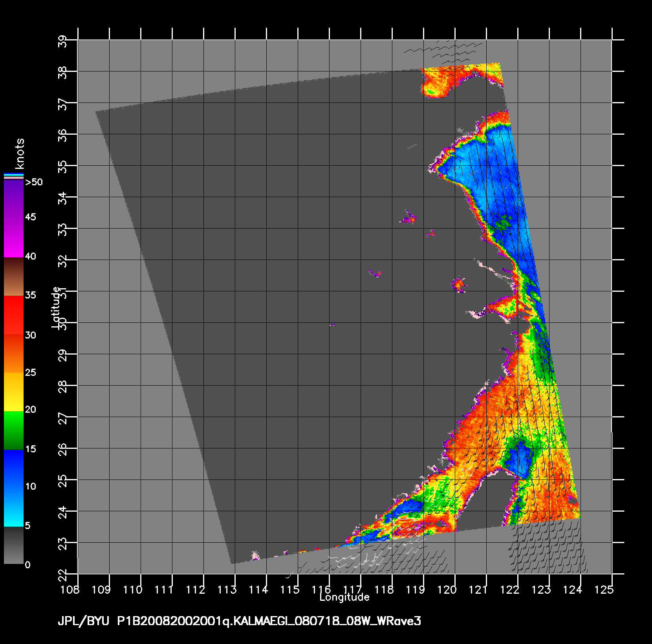652x644 pixels.
Task: Click the '25' colorbar label
Action: coord(30,373)
